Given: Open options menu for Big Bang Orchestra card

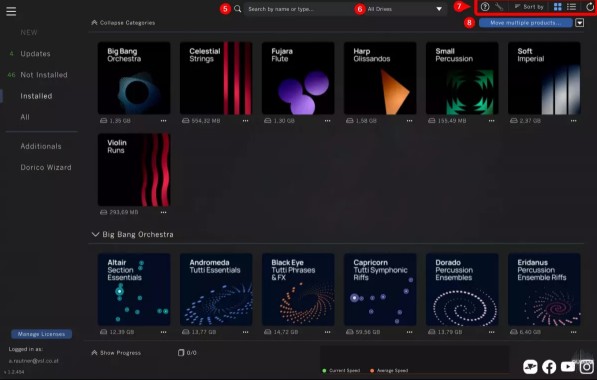Looking at the screenshot, I should (163, 121).
